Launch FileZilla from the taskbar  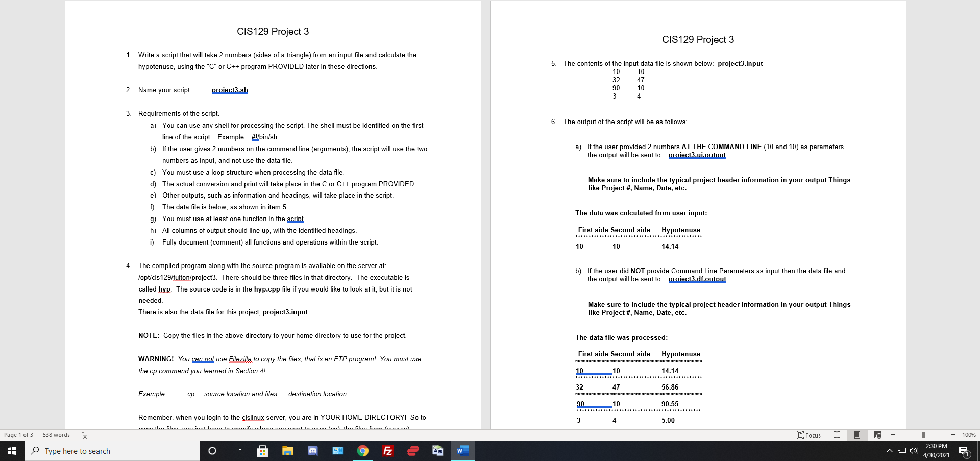tap(388, 451)
